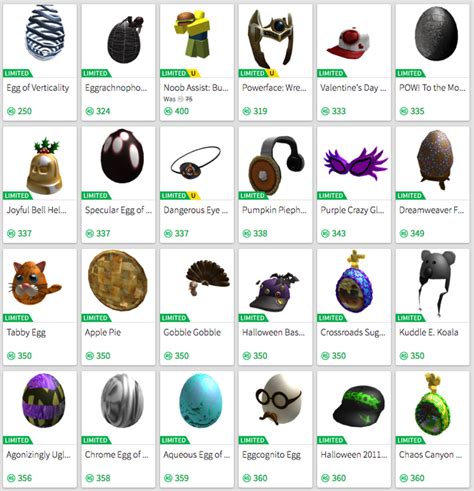Click the Limited U badge on Noob Assist
474x491 pixels.
[179, 73]
